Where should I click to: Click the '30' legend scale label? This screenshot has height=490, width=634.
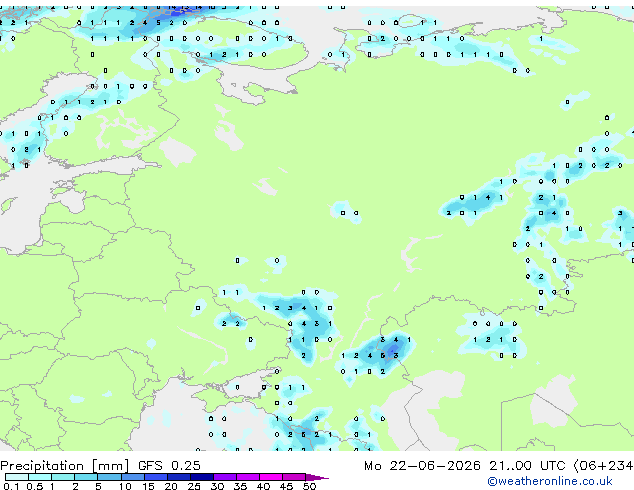[x=217, y=486]
